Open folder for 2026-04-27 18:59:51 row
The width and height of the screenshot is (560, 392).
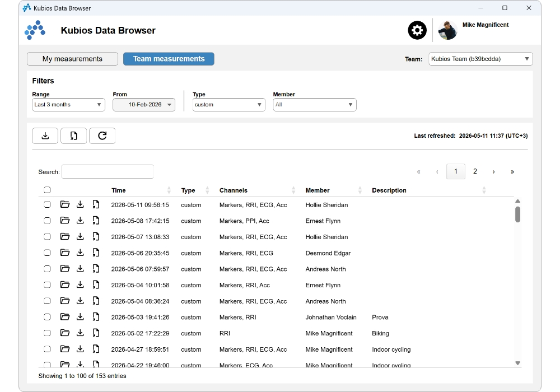tap(64, 349)
